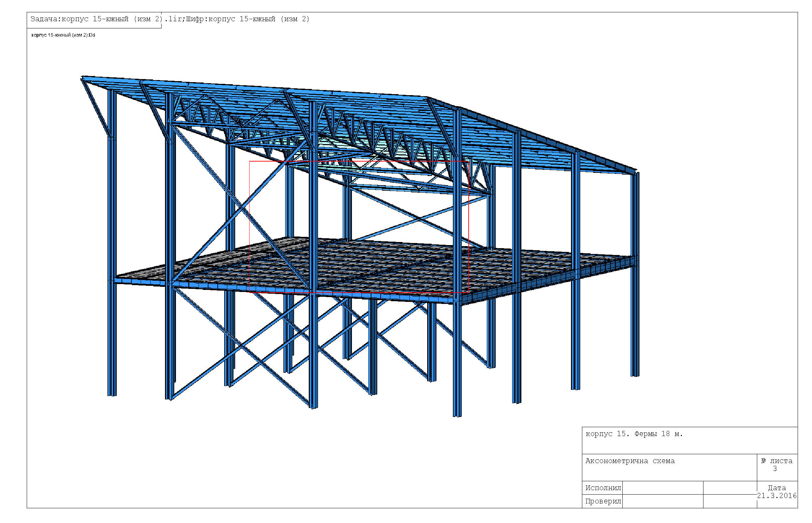Click the sheet number '3' in the title block
Viewport: 812px width, 523px height.
[x=775, y=469]
